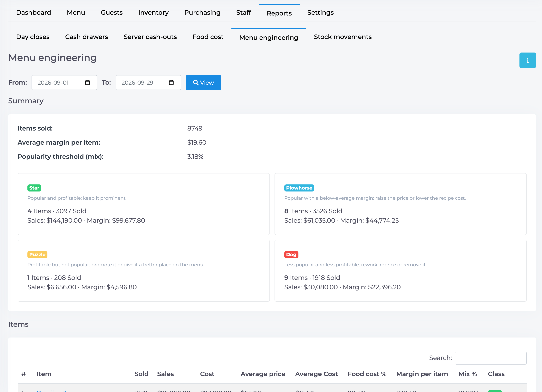Click the yellow Puzzle badge
542x392 pixels.
(37, 255)
